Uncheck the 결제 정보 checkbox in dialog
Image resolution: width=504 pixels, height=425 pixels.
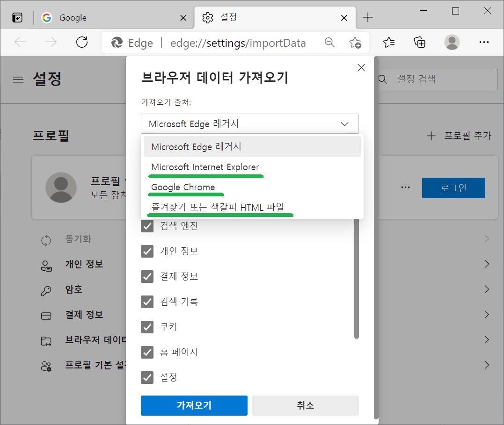pos(147,276)
